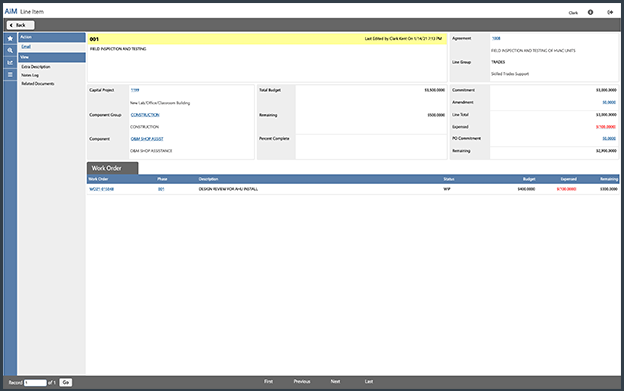The width and height of the screenshot is (624, 391).
Task: Click the red expensed amount in work order row
Action: click(566, 189)
